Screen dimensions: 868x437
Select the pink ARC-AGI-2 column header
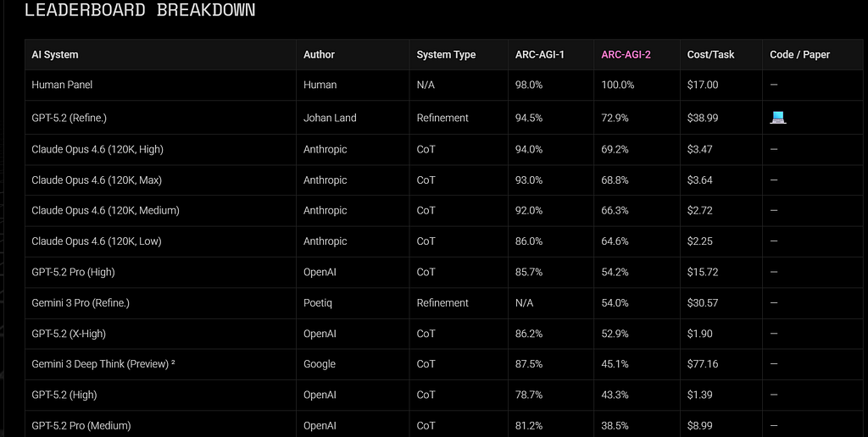point(626,54)
